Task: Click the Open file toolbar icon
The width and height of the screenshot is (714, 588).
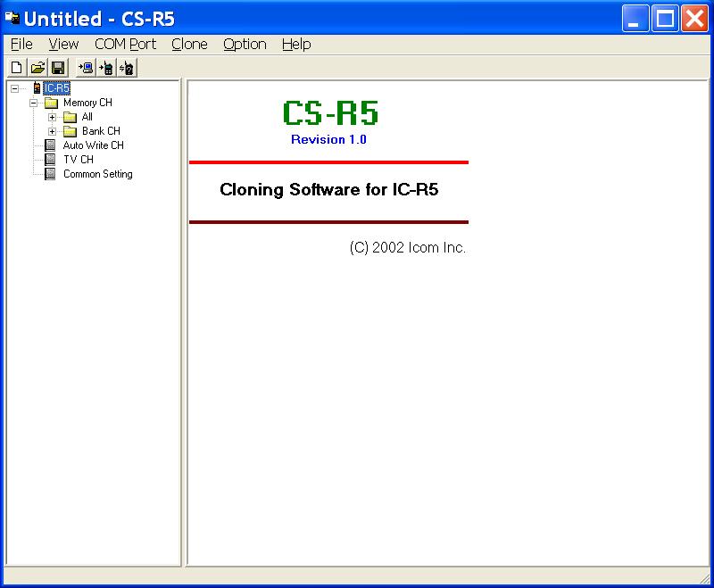Action: click(x=37, y=68)
